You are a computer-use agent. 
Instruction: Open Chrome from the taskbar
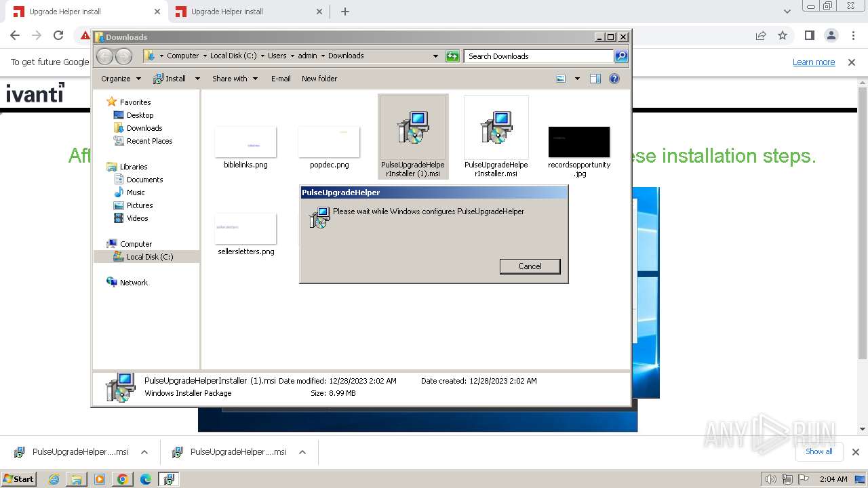click(x=122, y=479)
